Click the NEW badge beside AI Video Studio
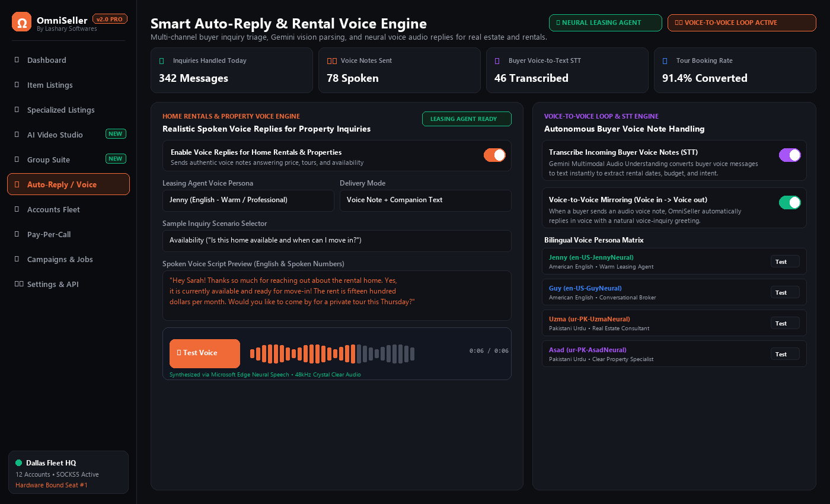 tap(116, 134)
